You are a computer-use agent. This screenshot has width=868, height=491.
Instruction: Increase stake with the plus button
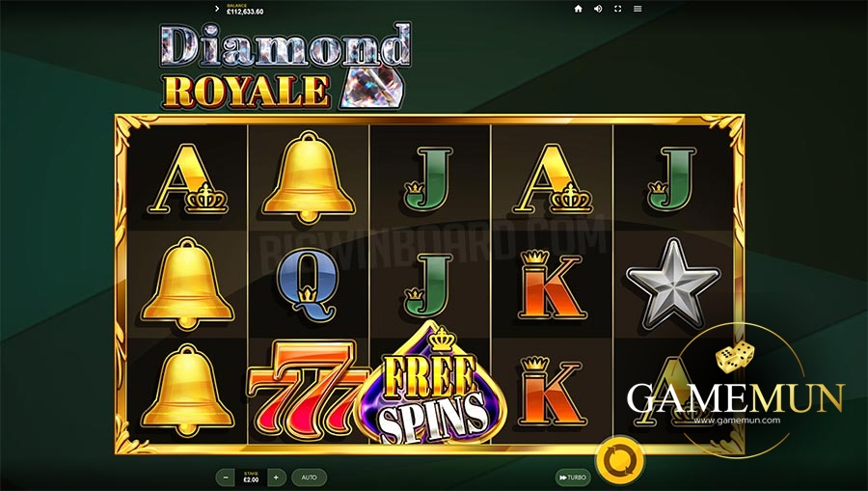276,477
